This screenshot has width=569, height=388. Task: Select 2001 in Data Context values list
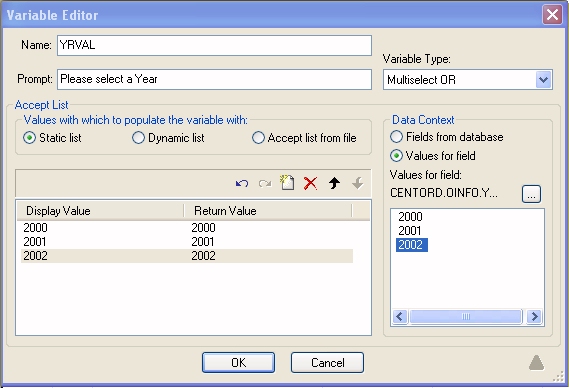click(x=410, y=230)
